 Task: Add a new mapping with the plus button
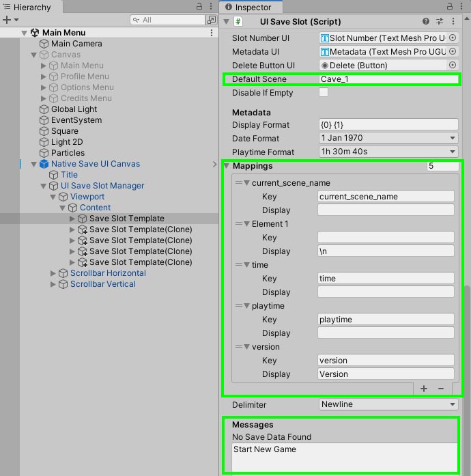click(x=424, y=389)
